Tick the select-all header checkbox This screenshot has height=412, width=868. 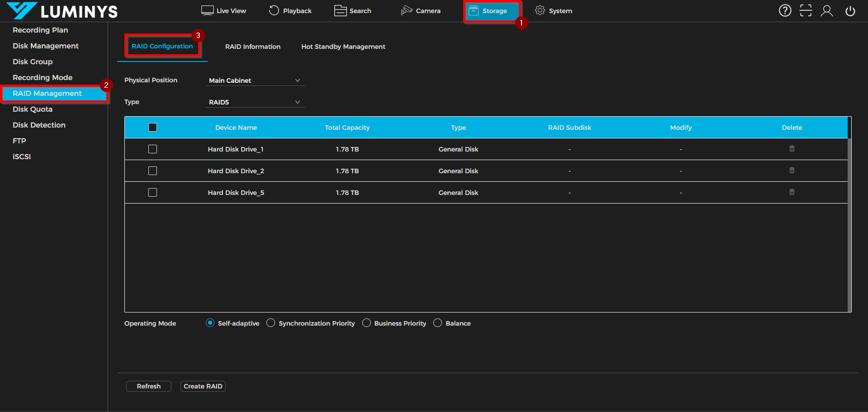click(x=153, y=128)
